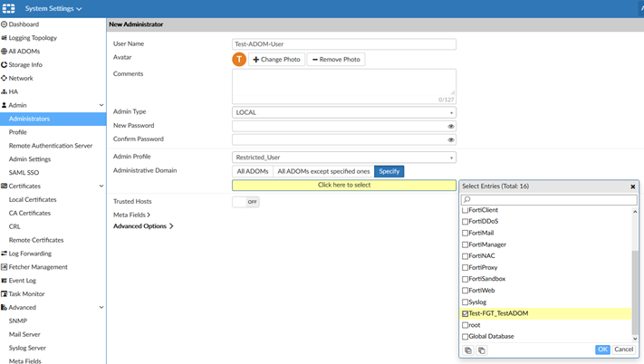The width and height of the screenshot is (644, 364).
Task: Show Confirm Password using eye icon
Action: pyautogui.click(x=450, y=139)
